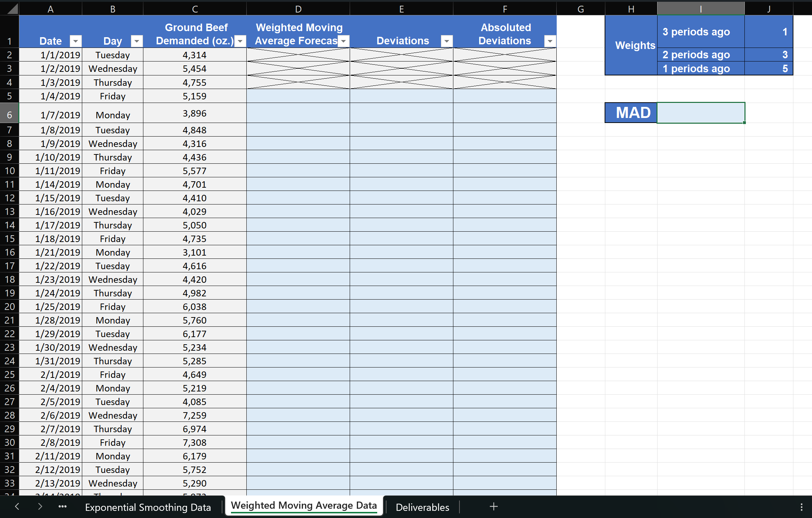The width and height of the screenshot is (812, 518).
Task: Select the '1 periods ago' cell
Action: coord(701,68)
